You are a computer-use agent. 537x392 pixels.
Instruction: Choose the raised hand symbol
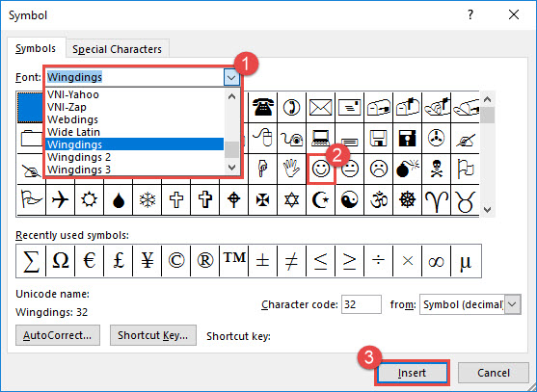tap(291, 169)
